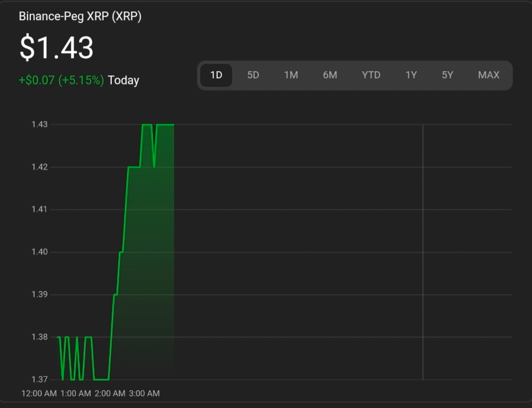Switch to the 5D time range
532x408 pixels.
click(x=253, y=75)
